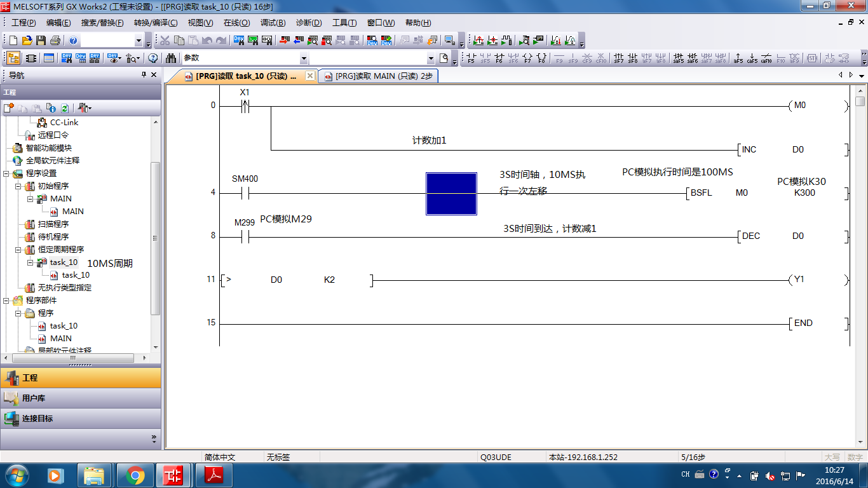Open the 连接目标 section

click(38, 419)
